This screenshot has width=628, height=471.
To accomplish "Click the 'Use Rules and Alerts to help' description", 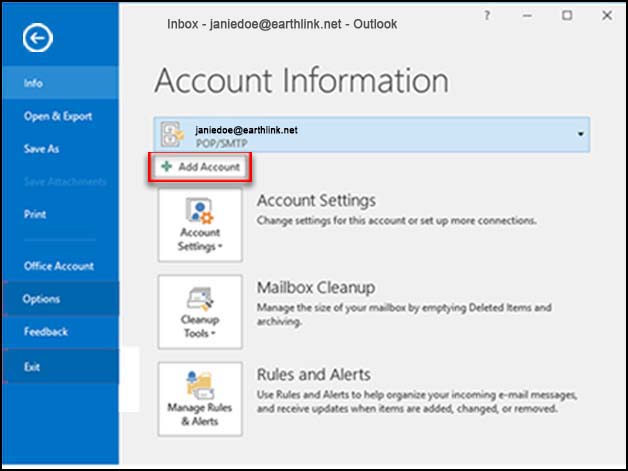I will click(417, 402).
